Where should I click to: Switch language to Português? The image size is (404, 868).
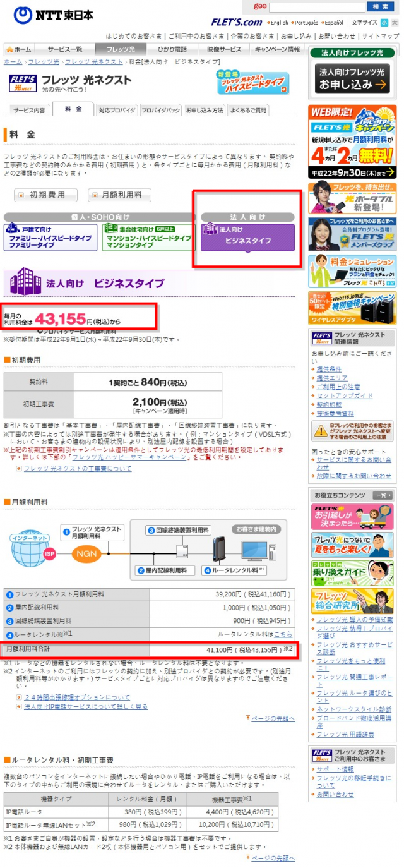point(307,22)
